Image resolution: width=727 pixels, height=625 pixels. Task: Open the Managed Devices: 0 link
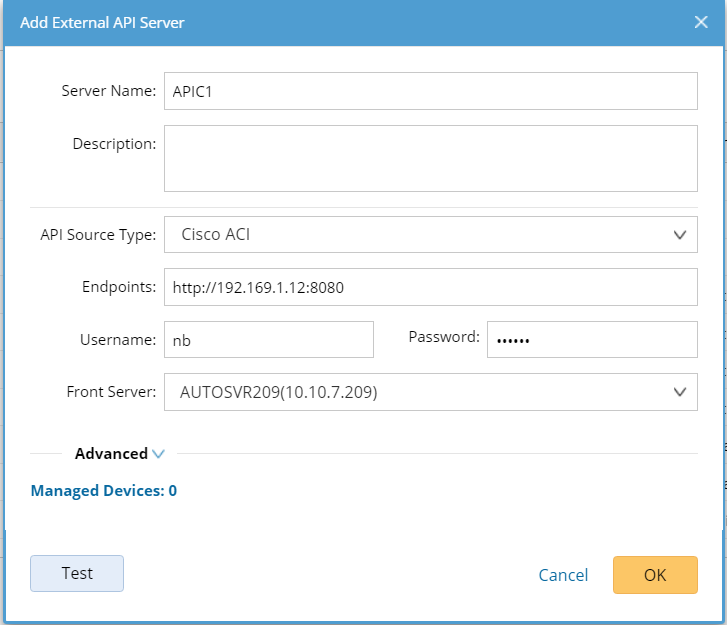click(104, 490)
